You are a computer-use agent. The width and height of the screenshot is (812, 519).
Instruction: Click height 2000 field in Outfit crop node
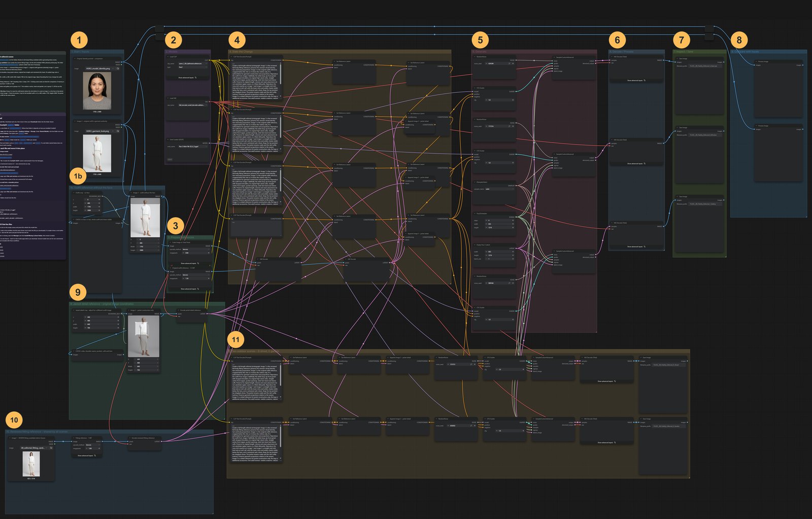tap(92, 210)
